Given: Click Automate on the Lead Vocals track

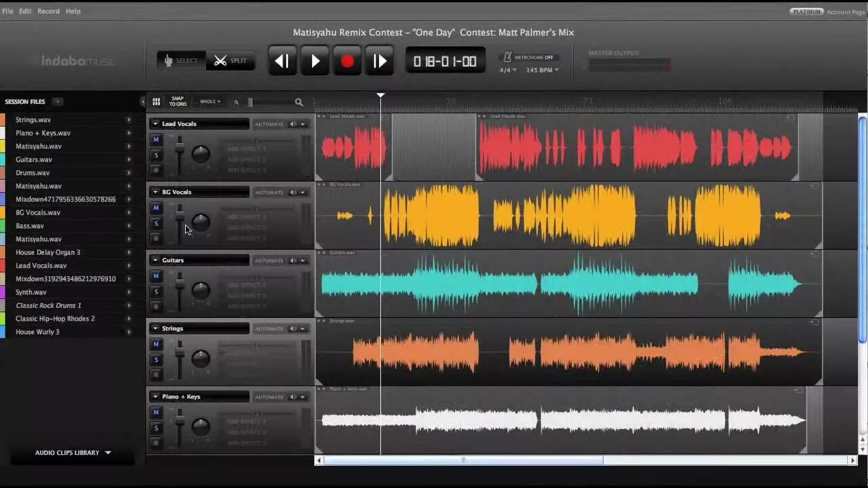Looking at the screenshot, I should point(269,124).
